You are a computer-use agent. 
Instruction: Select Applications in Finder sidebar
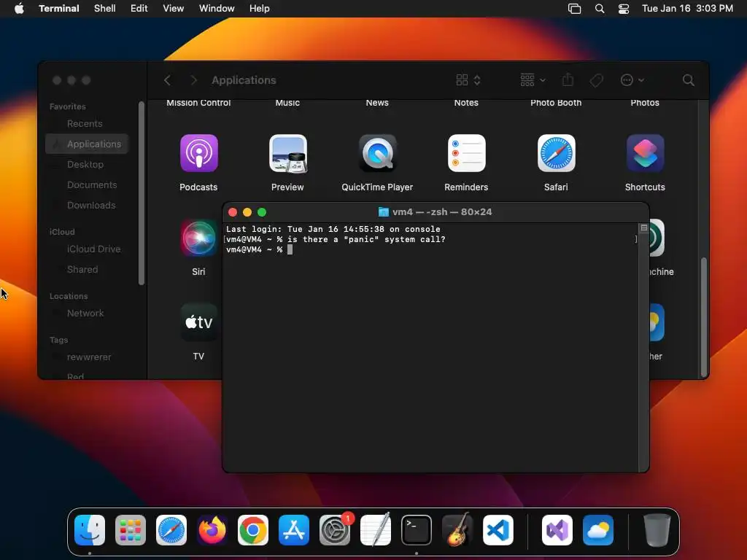point(88,144)
